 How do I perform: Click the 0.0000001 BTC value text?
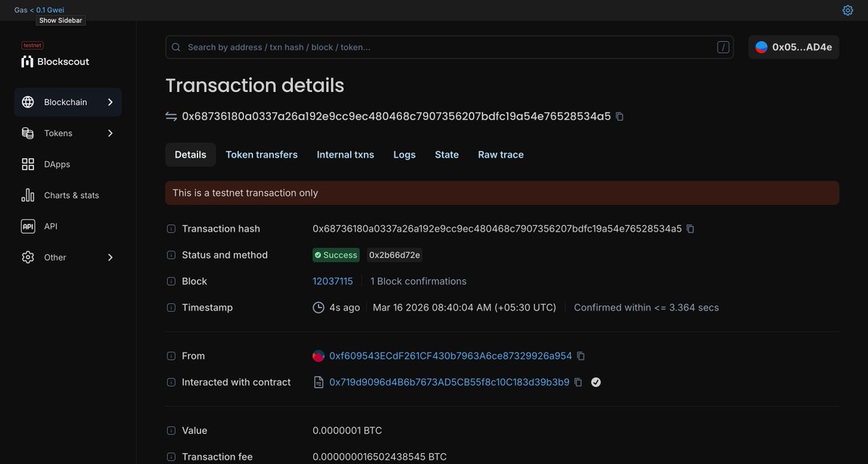347,431
